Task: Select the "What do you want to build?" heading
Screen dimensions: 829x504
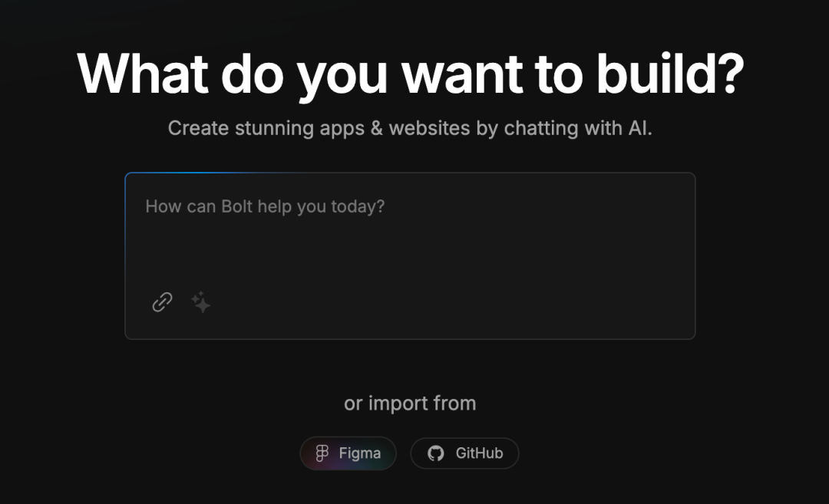Action: (x=411, y=73)
